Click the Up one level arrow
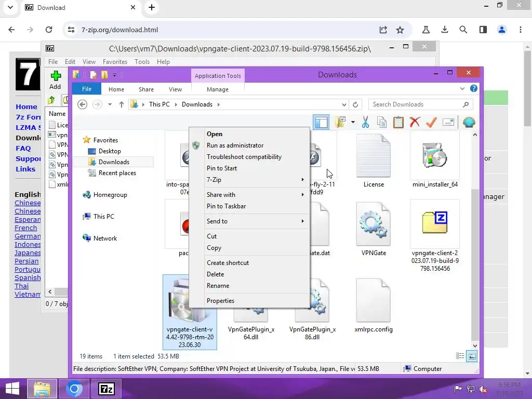Viewport: 532px width, 399px height. pos(122,104)
